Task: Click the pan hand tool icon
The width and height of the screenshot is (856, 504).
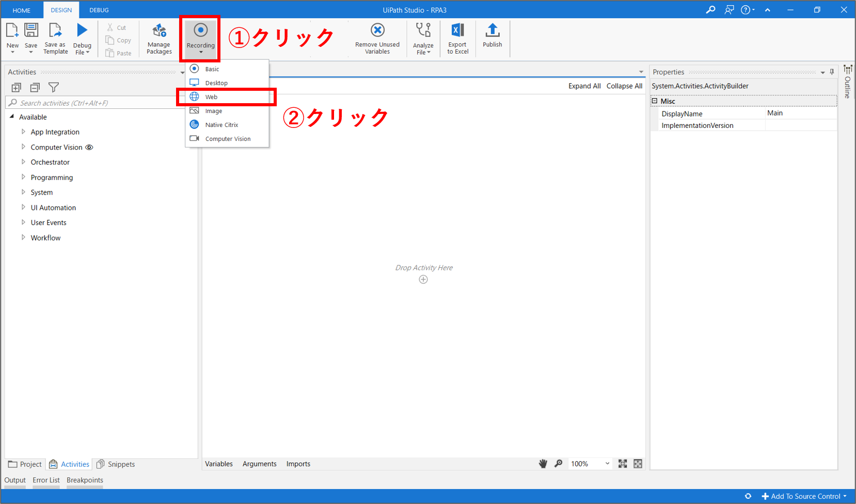Action: (x=543, y=464)
